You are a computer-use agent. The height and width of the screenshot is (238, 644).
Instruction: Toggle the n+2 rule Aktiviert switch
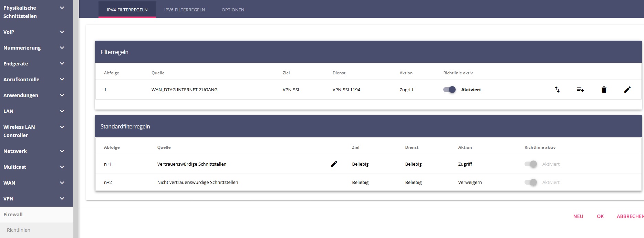[x=531, y=182]
